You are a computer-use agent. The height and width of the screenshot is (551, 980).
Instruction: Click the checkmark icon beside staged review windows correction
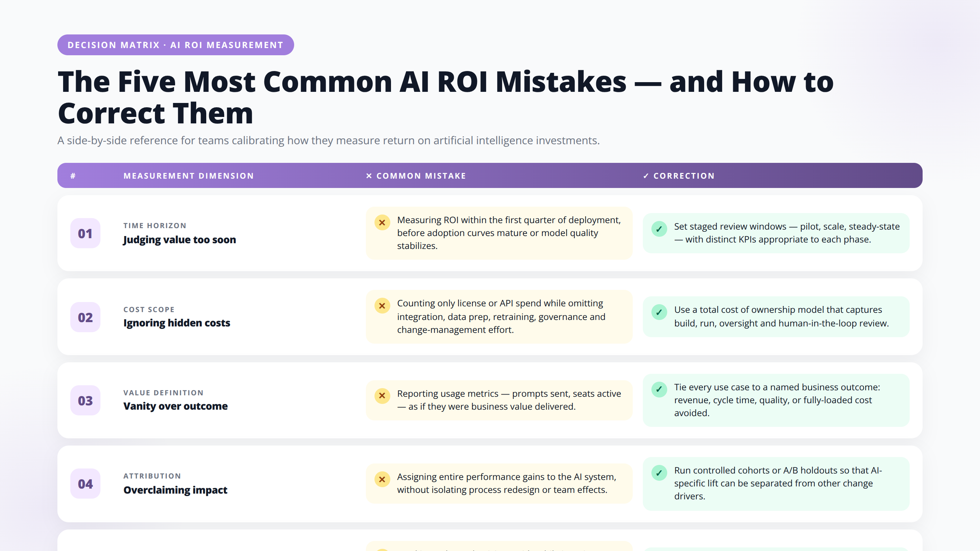659,229
